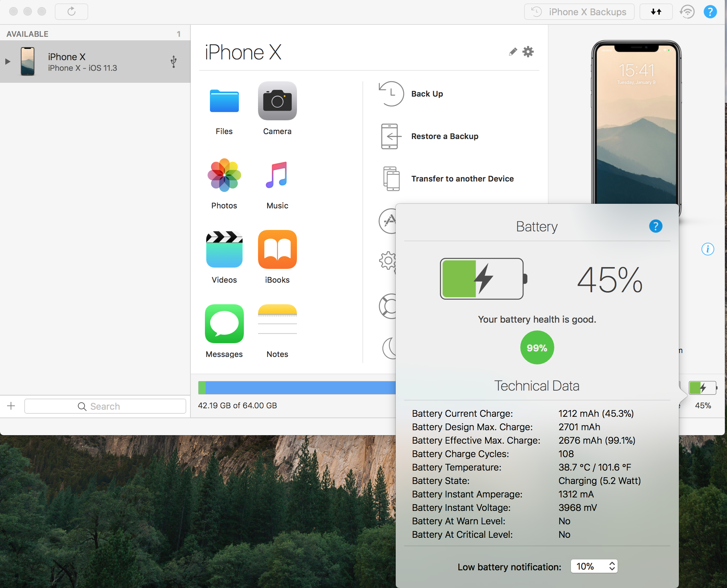Click the USB connection icon on iPhone X row
Viewport: 727px width, 588px height.
(x=173, y=62)
